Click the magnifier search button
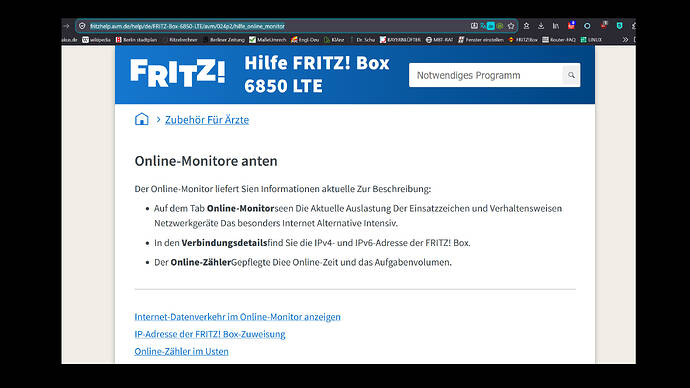690x388 pixels. [571, 75]
